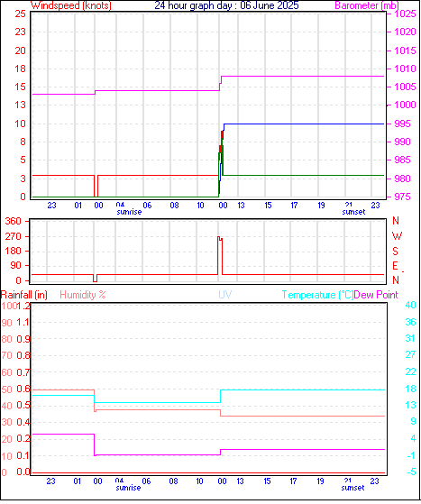Select the 22 temperature axis value
This screenshot has height=504, width=421.
point(410,371)
